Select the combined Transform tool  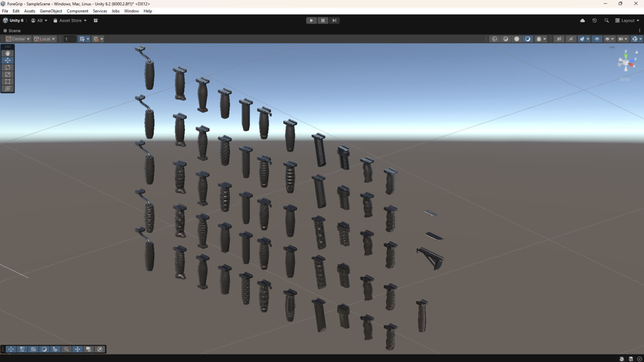[7, 88]
